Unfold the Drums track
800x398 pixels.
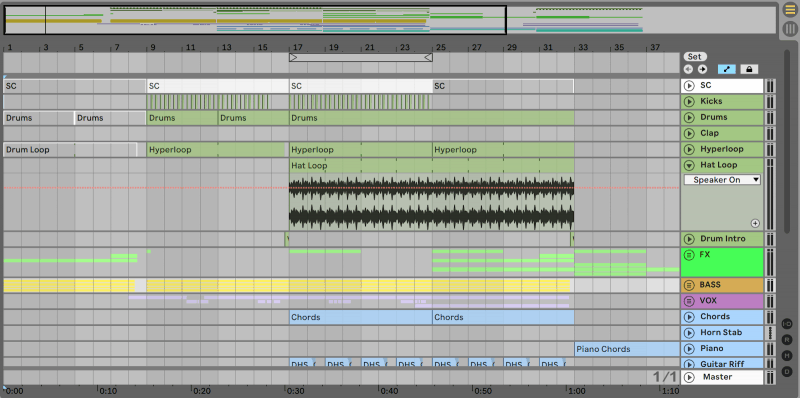pos(689,117)
